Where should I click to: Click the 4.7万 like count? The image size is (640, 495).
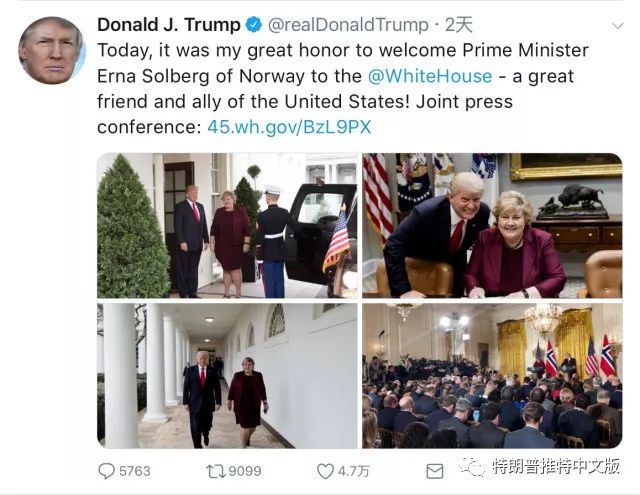(353, 471)
